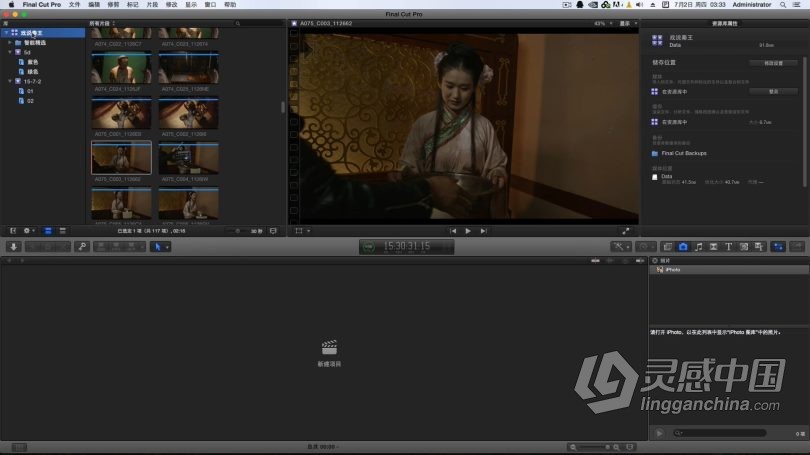The width and height of the screenshot is (810, 455).
Task: Go to next edit in viewer
Action: pyautogui.click(x=483, y=231)
